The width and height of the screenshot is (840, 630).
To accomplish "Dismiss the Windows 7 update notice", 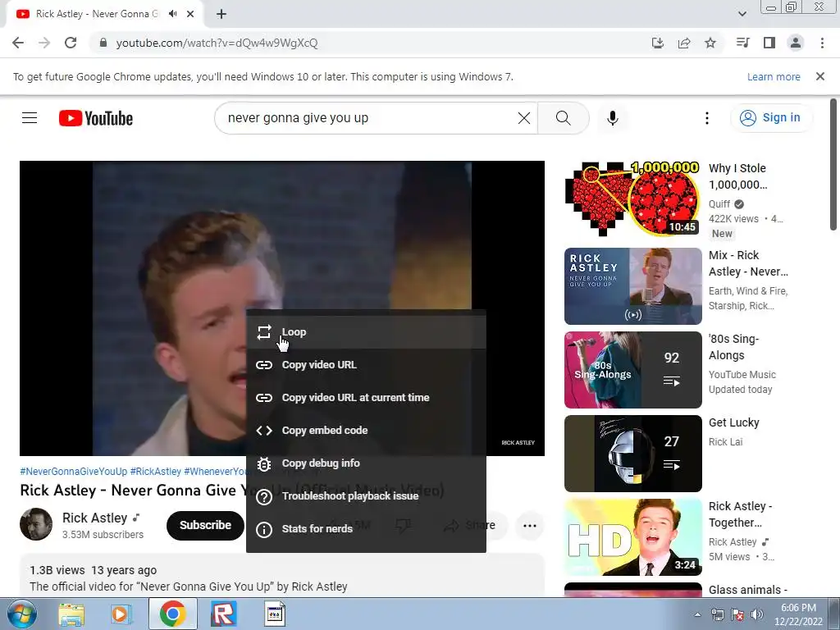I will (x=820, y=76).
